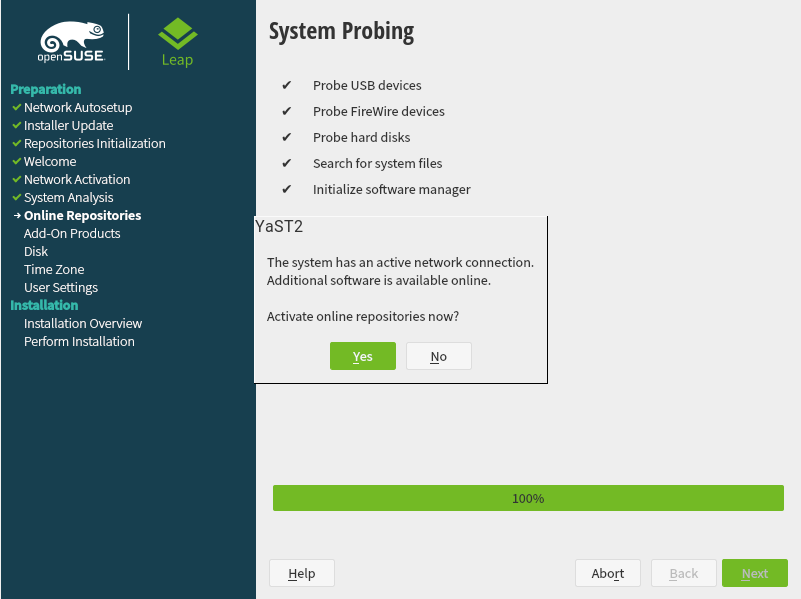Click the Yes button in YaST2 dialog
The height and width of the screenshot is (599, 801).
click(363, 356)
